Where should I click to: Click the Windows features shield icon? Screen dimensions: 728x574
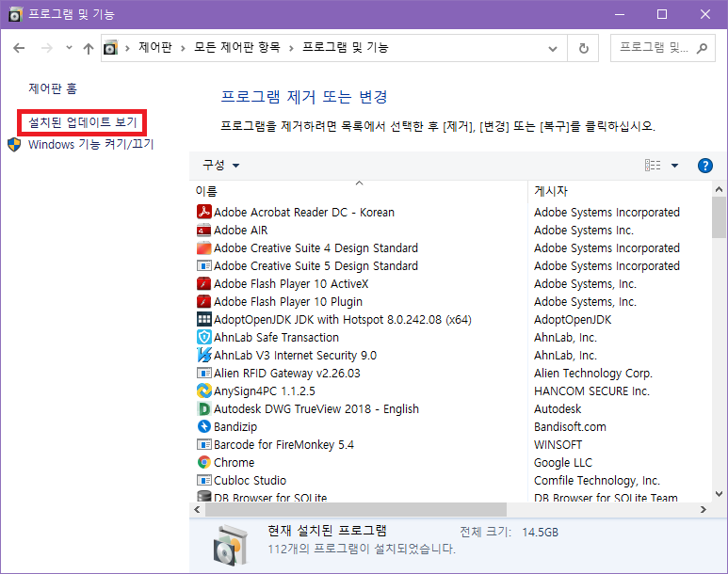14,144
